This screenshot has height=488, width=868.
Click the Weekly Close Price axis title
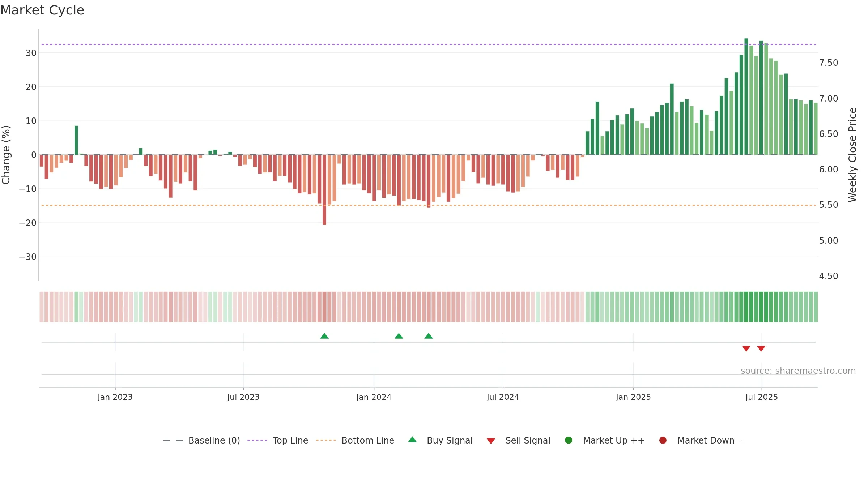852,155
